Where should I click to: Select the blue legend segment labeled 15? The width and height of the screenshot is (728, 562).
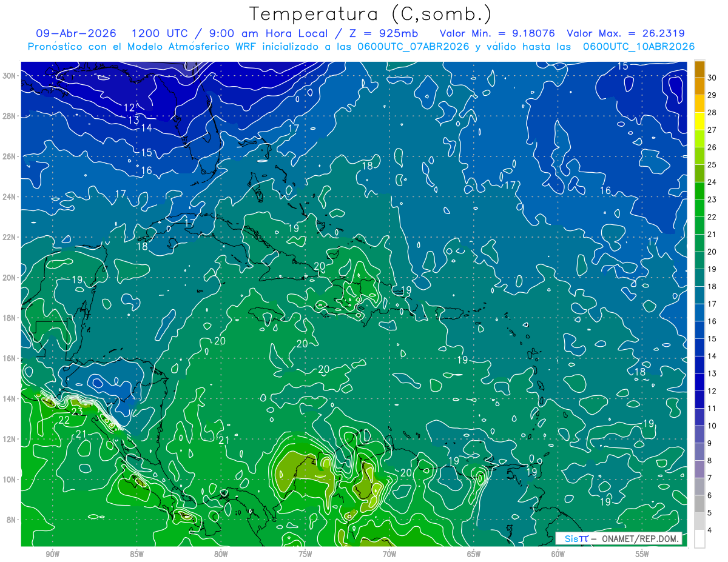(699, 330)
